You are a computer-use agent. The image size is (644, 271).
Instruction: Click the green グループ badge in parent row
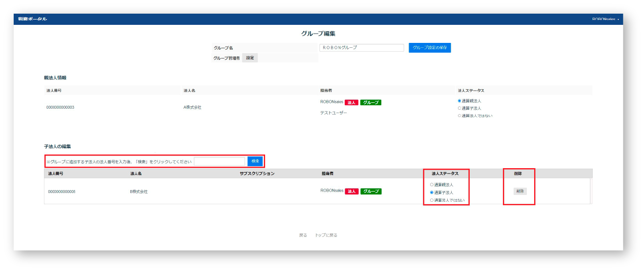371,103
